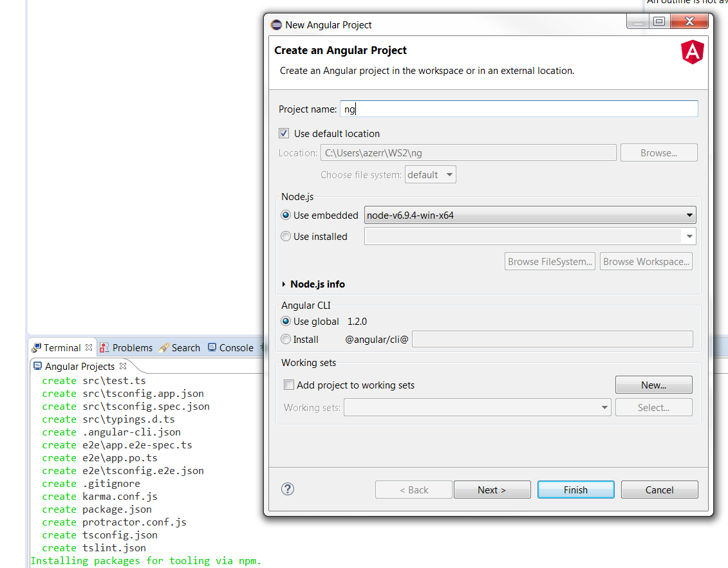Select the Use installed radio button
This screenshot has width=728, height=568.
[285, 236]
